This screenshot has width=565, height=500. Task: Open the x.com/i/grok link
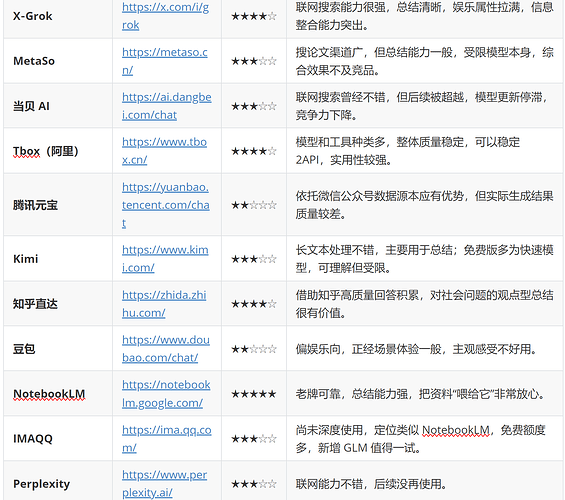coord(165,16)
